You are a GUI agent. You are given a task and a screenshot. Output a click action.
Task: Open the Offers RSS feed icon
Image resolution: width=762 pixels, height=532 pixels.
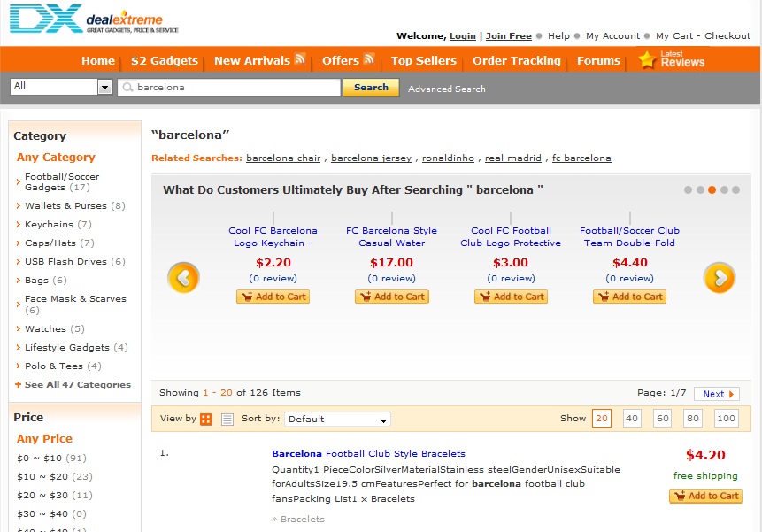tap(369, 58)
